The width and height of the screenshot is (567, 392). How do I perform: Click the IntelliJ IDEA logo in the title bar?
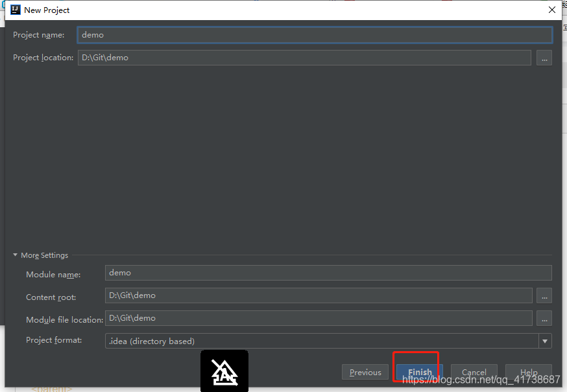tap(14, 10)
